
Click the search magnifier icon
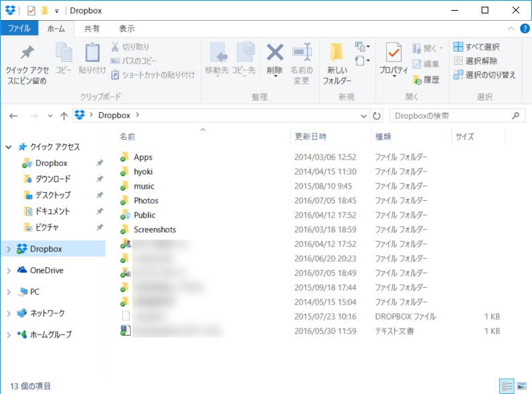click(515, 115)
